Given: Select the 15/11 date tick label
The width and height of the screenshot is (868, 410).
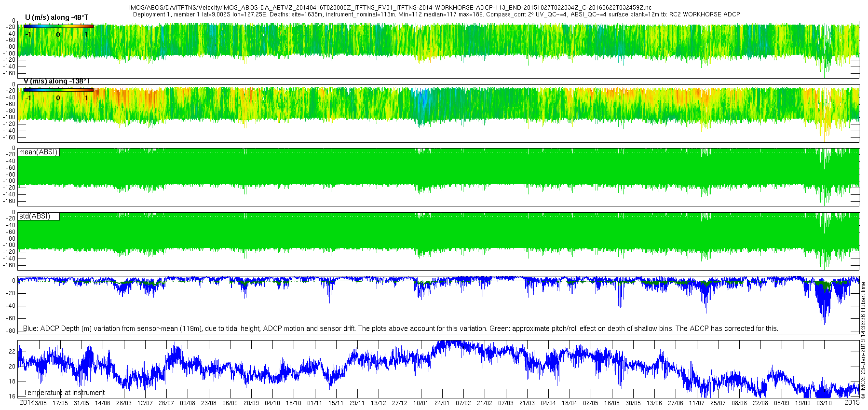Looking at the screenshot, I should pos(336,403).
